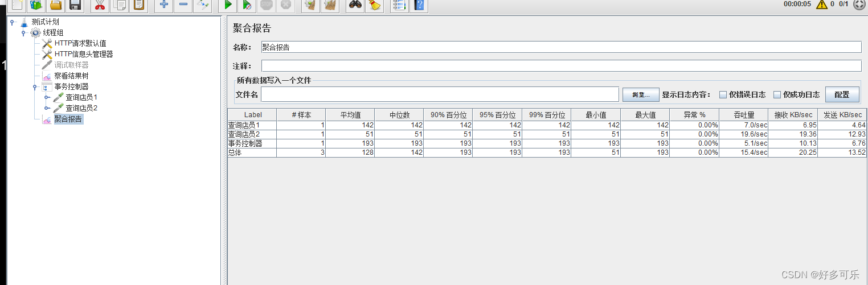Click the 90% 百分位 column header
The width and height of the screenshot is (868, 285).
(x=448, y=115)
